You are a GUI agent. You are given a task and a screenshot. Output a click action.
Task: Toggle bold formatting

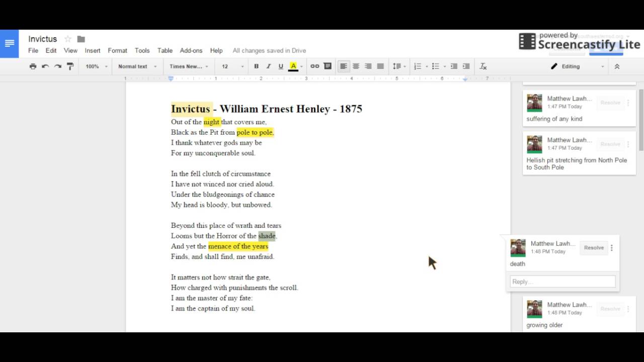[256, 66]
